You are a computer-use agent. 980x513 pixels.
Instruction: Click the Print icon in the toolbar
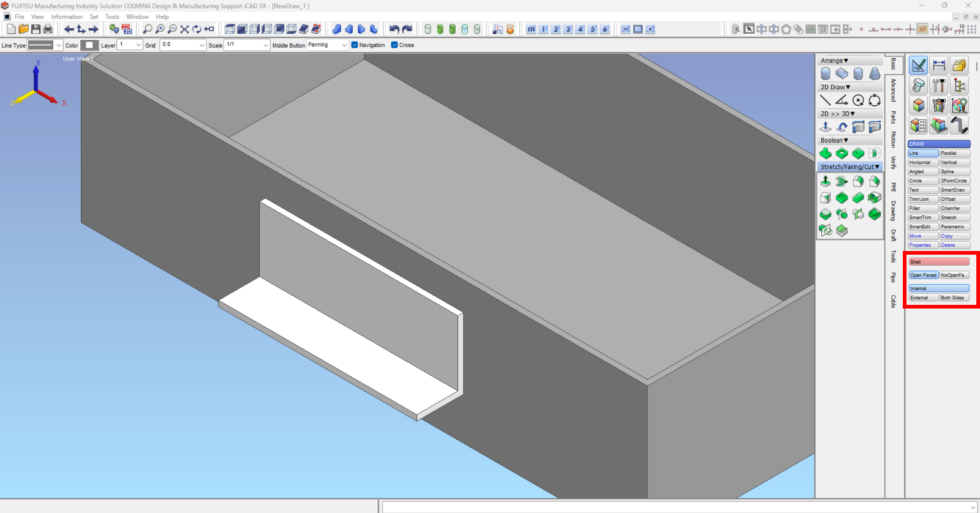[48, 29]
